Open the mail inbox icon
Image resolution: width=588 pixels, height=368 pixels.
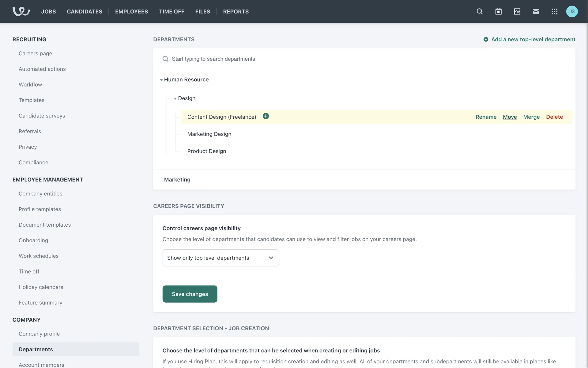536,11
